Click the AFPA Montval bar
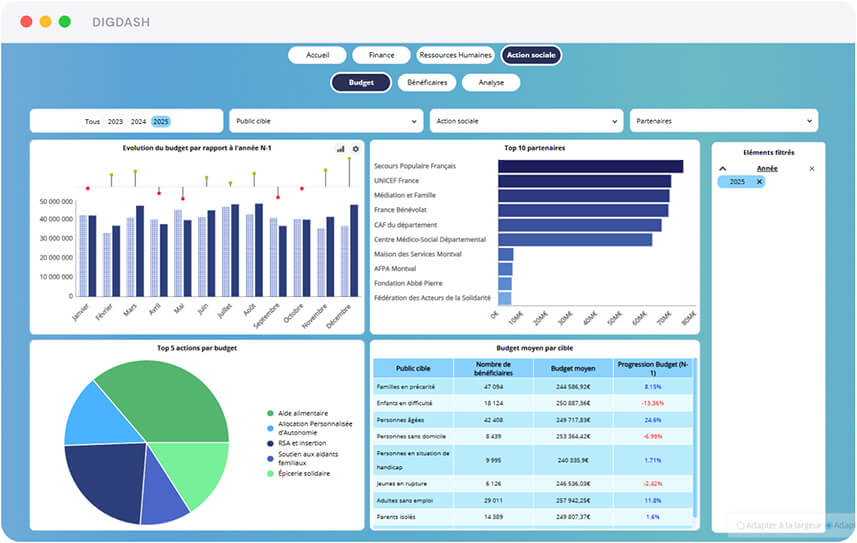The image size is (857, 543). (505, 269)
